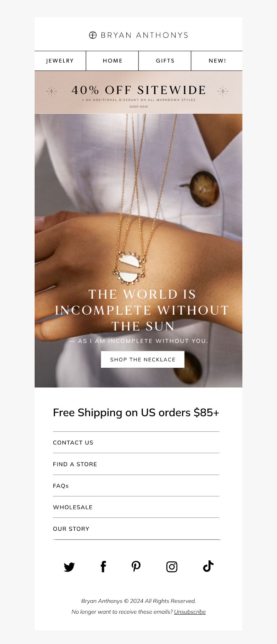The image size is (277, 644).
Task: Open the NEW! navigation item
Action: (217, 61)
